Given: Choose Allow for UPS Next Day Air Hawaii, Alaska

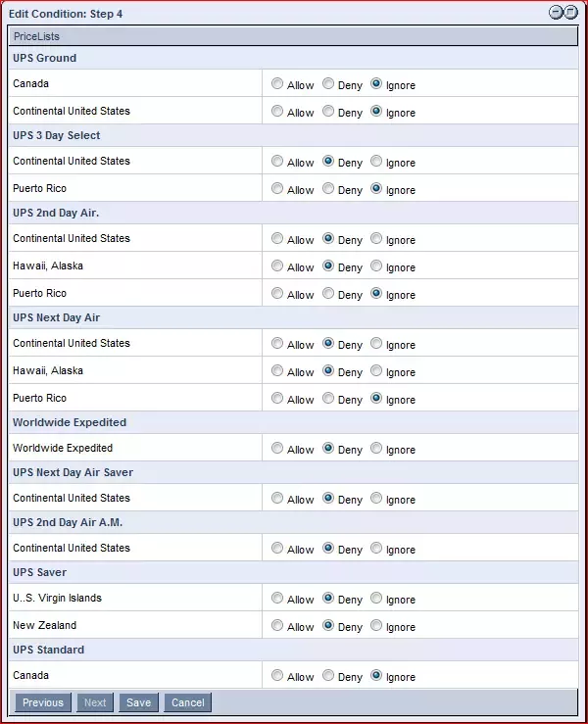Looking at the screenshot, I should coord(277,370).
